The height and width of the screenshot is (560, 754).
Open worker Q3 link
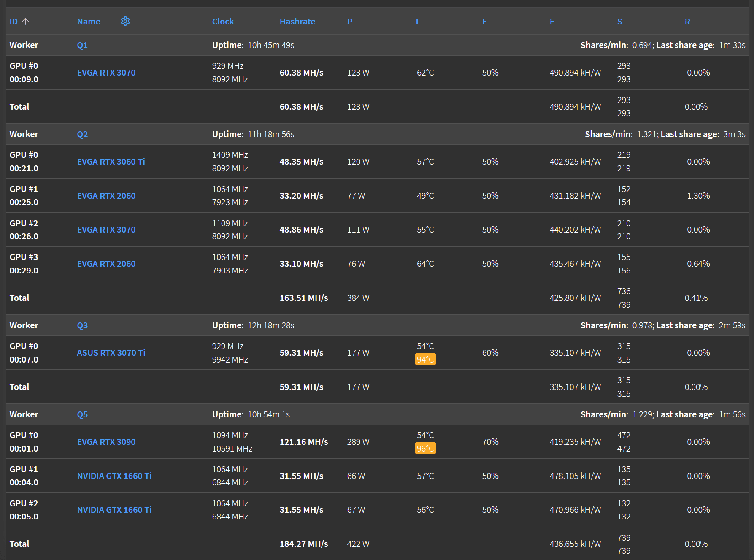coord(82,325)
